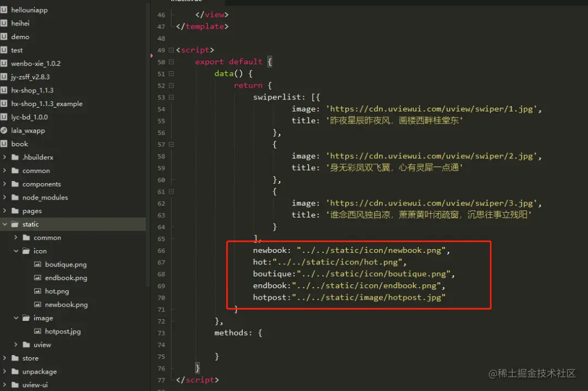The width and height of the screenshot is (588, 391).
Task: Open the hellouniapp project
Action: (29, 10)
